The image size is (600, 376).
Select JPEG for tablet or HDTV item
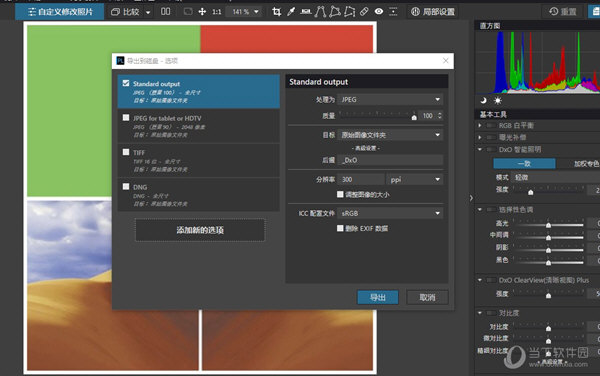click(199, 126)
